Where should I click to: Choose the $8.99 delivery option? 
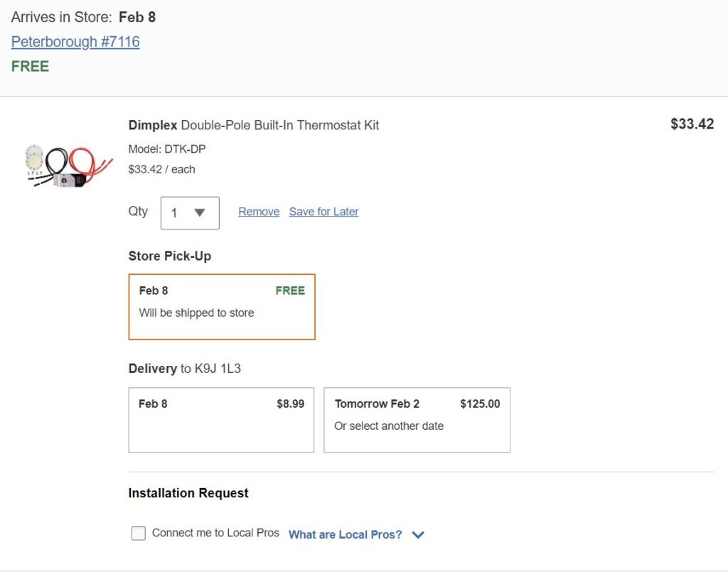tap(221, 419)
